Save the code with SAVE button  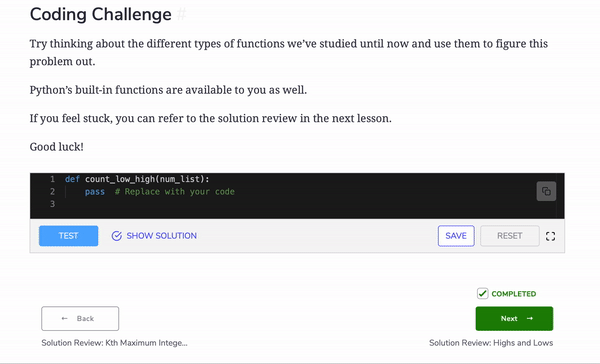tap(456, 236)
